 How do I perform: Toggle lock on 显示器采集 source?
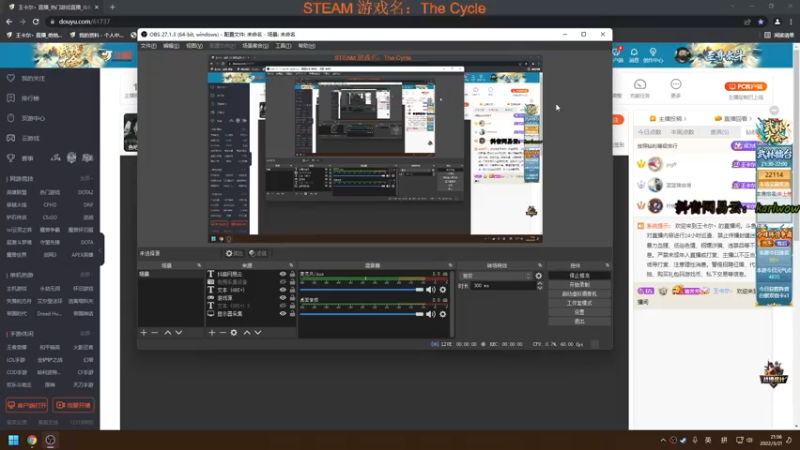coord(292,314)
